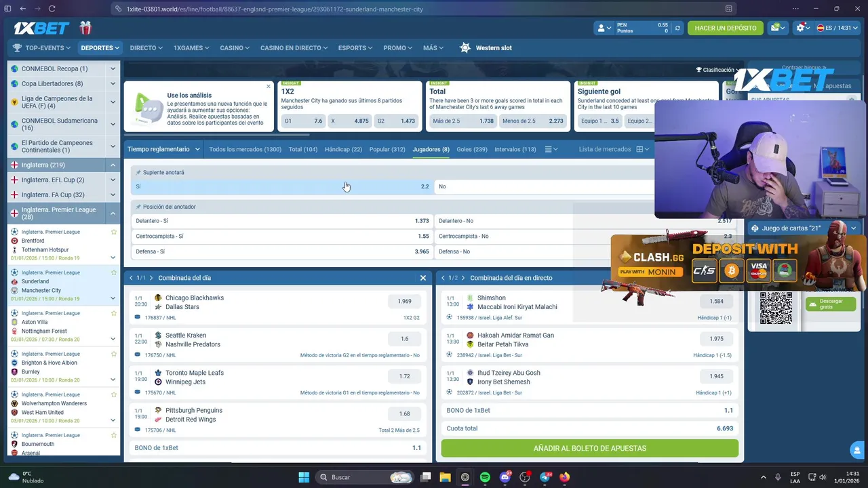Screen dimensions: 868x488
Task: Expand the Clasificación dropdown
Action: pos(718,70)
